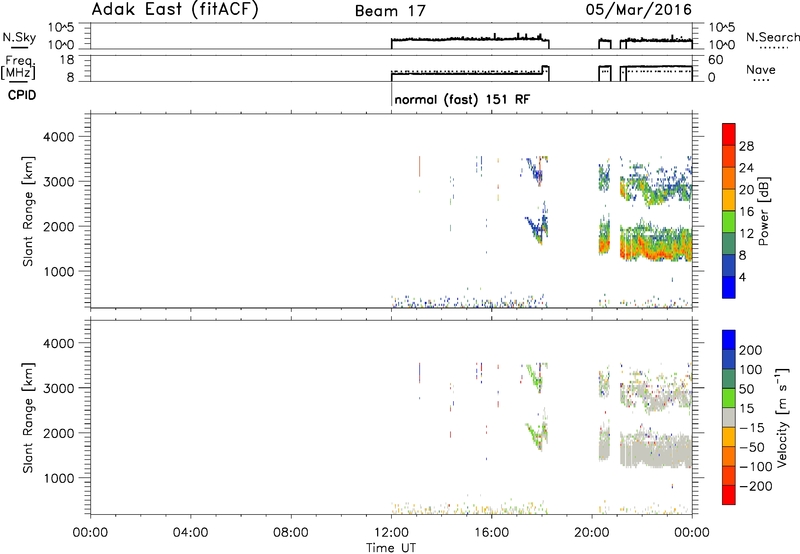Click the Velocity panel 'Slant Range [km]' label
Screen dimensions: 800x554
click(28, 418)
